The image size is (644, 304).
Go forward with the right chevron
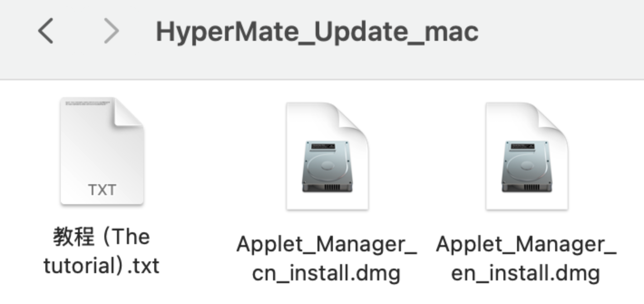click(x=111, y=32)
